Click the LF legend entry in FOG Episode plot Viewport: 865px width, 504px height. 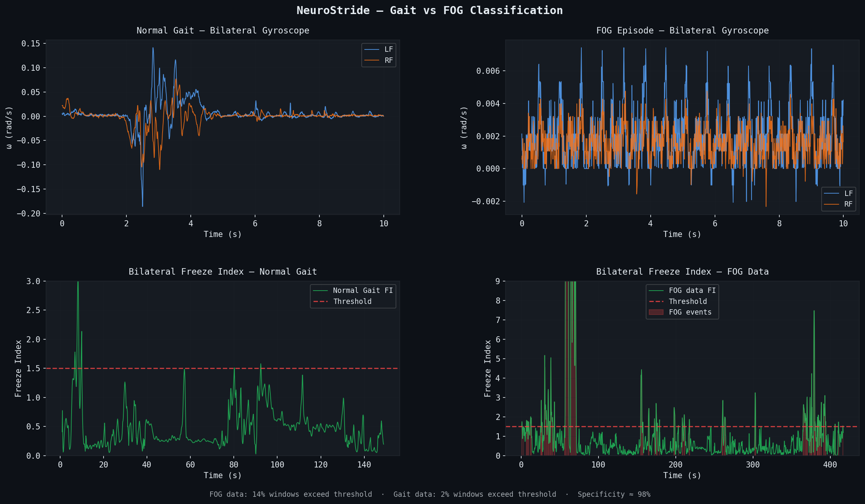[x=848, y=194]
